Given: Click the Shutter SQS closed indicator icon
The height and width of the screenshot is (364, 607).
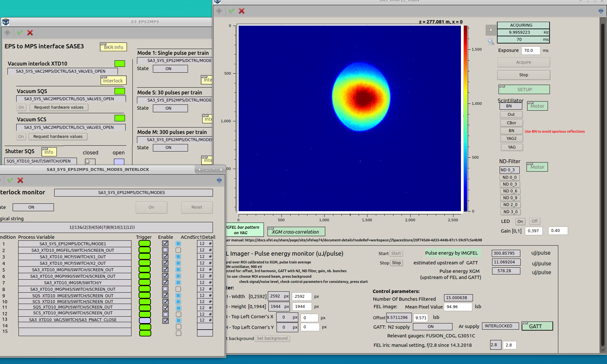Looking at the screenshot, I should [90, 162].
